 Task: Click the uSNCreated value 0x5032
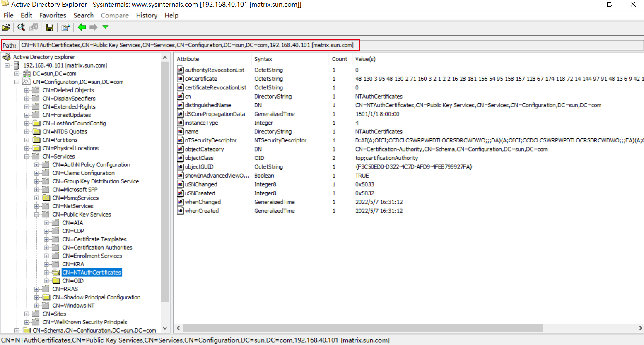[364, 193]
